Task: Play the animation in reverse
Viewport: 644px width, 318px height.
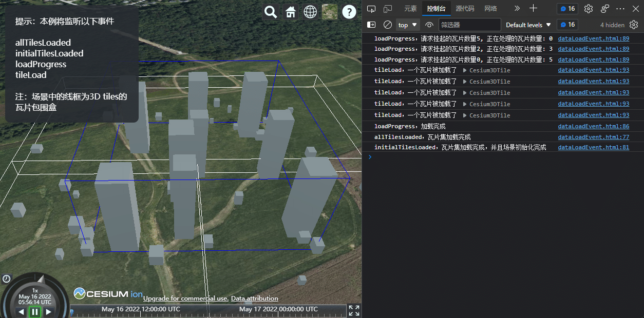Action: point(21,312)
